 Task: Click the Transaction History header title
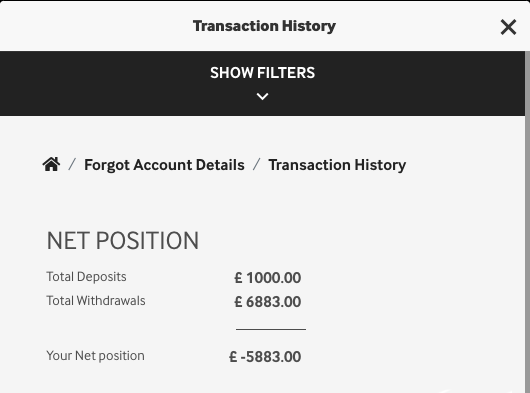point(264,26)
